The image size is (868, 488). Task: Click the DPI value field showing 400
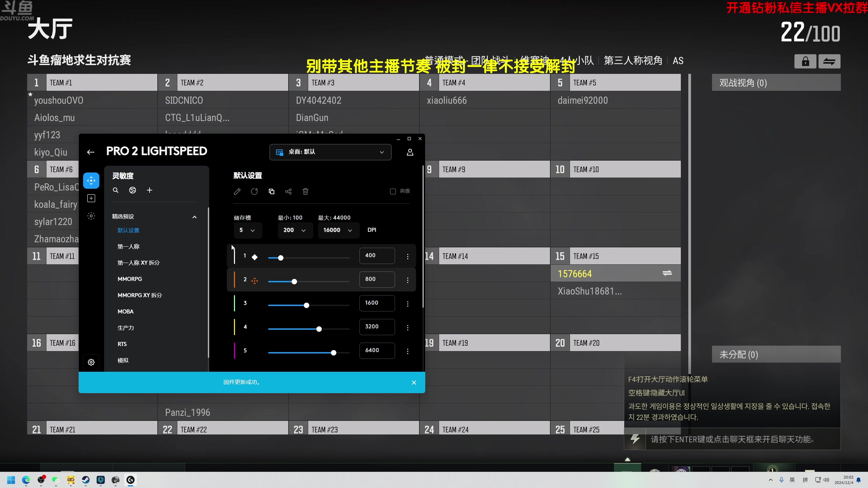click(377, 256)
